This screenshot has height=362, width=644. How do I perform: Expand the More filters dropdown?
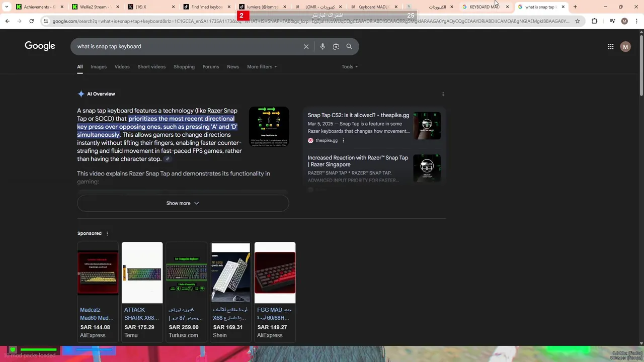click(x=262, y=67)
